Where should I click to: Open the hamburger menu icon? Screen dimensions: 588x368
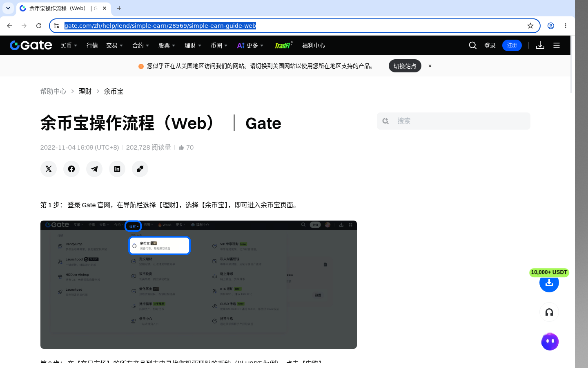(557, 45)
